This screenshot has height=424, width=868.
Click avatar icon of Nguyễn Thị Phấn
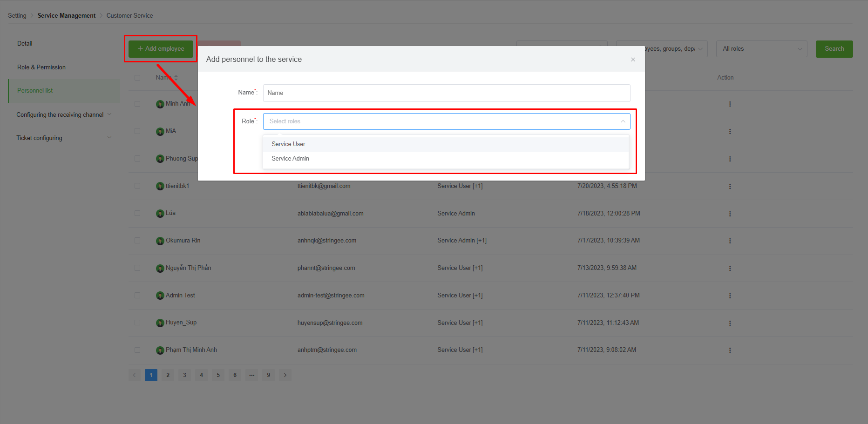point(160,269)
